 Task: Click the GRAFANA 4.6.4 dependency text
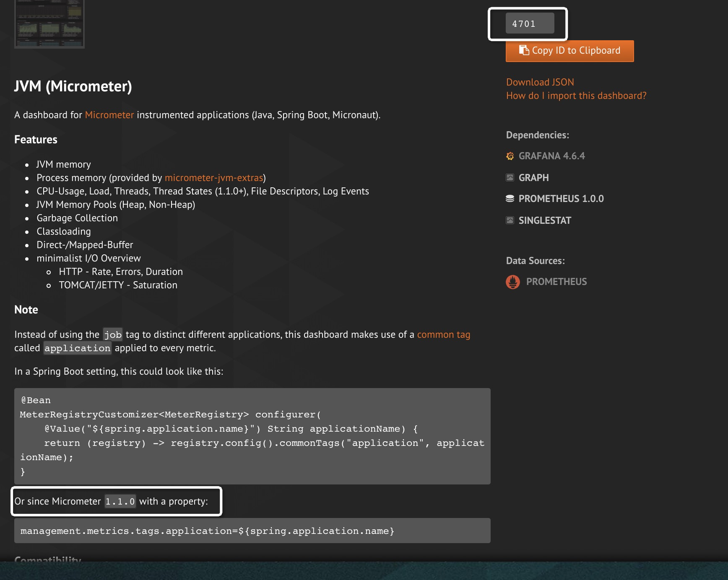[x=552, y=156]
